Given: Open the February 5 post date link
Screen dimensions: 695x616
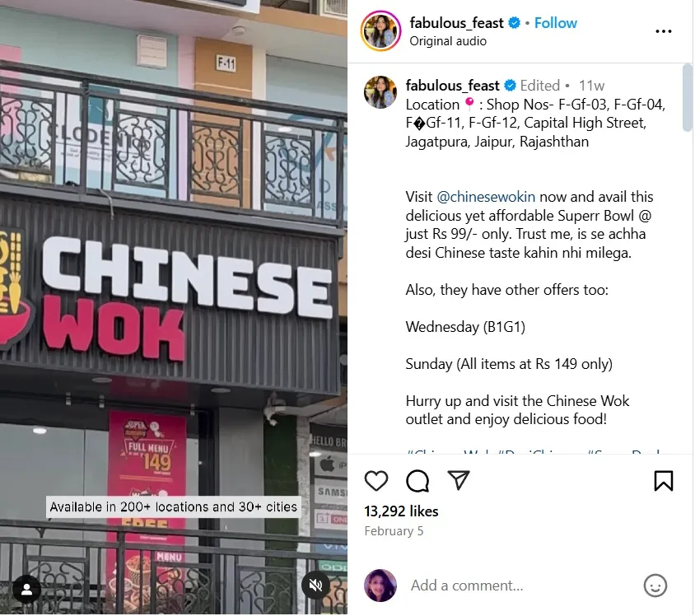Looking at the screenshot, I should (x=394, y=531).
